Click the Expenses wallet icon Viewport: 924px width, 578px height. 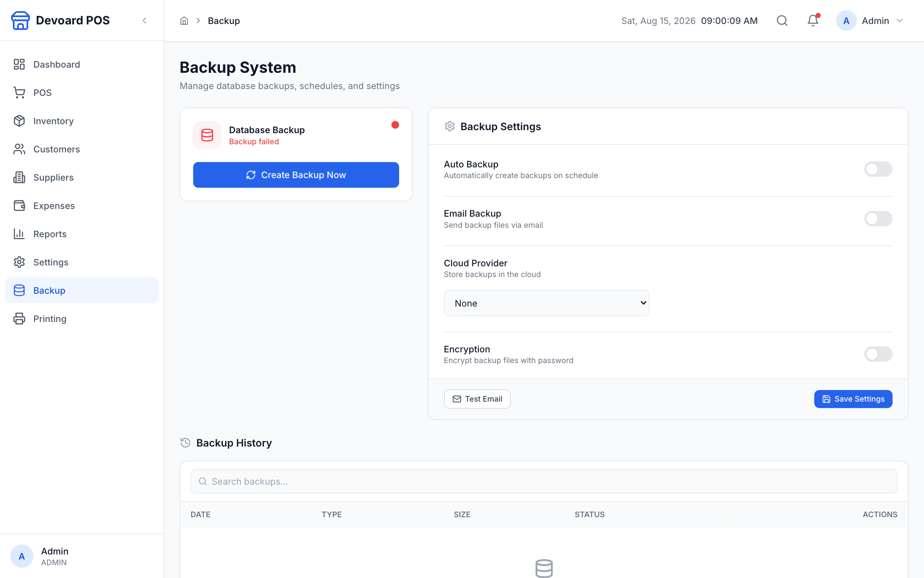pos(19,206)
